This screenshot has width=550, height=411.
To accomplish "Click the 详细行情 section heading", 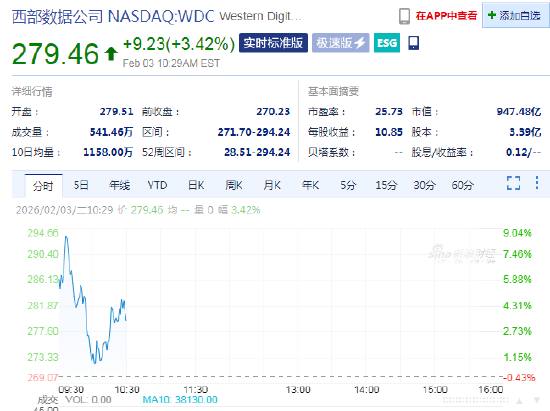I will (x=32, y=92).
